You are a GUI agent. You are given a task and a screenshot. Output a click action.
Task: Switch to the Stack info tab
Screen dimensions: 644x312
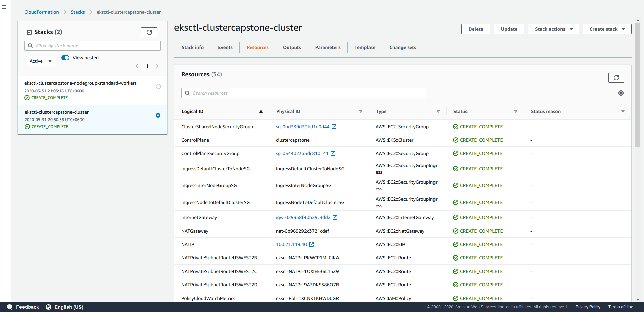(x=193, y=47)
